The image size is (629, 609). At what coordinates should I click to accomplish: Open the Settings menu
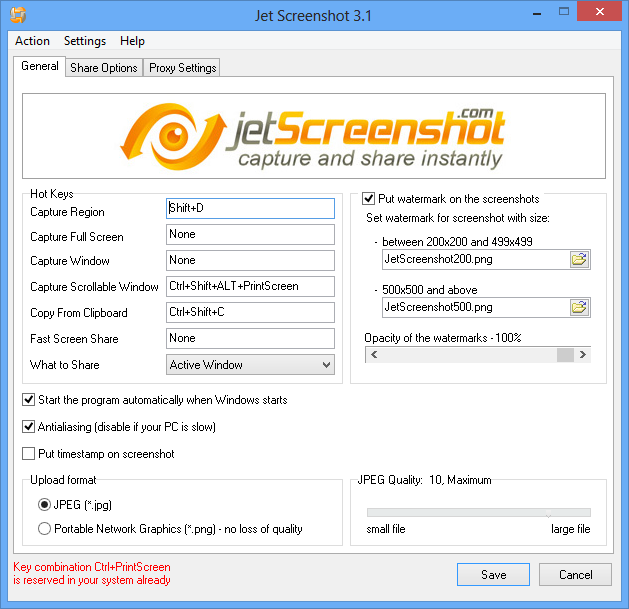click(85, 41)
